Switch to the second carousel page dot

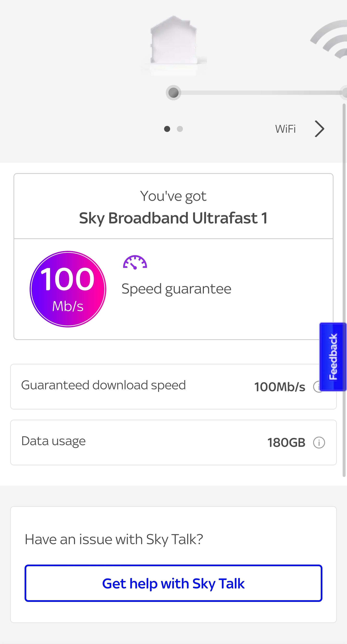[x=180, y=129]
